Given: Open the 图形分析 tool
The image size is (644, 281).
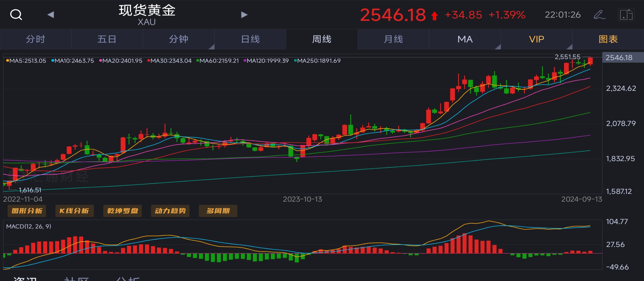Looking at the screenshot, I should (x=27, y=211).
